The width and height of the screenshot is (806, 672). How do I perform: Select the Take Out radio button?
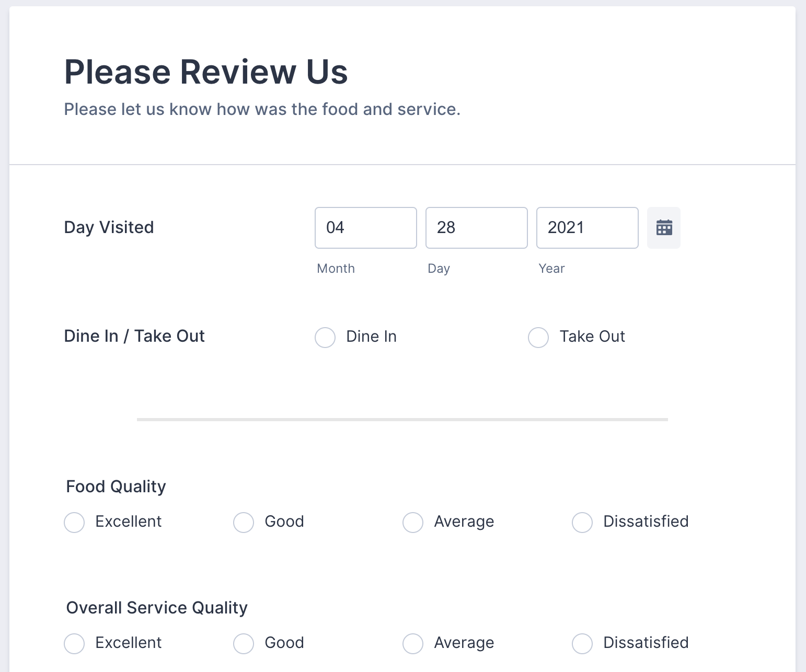point(538,338)
